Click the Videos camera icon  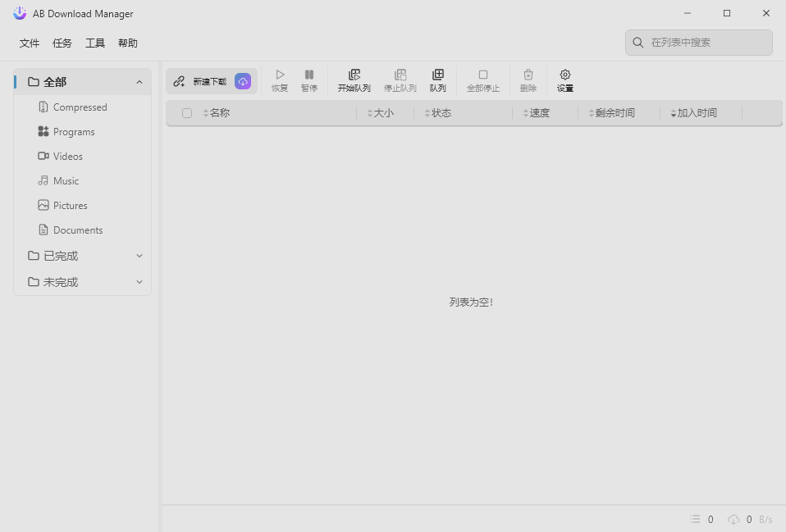tap(43, 156)
